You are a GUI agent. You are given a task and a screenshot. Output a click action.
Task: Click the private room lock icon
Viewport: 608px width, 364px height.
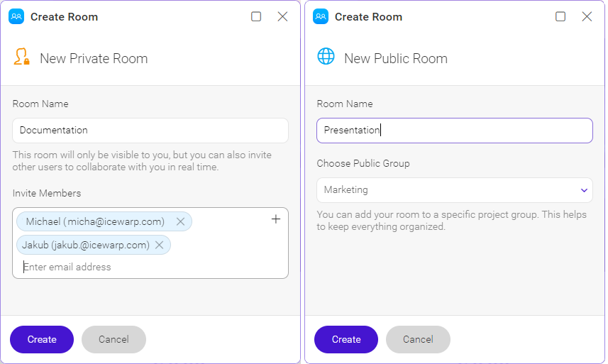click(x=22, y=57)
